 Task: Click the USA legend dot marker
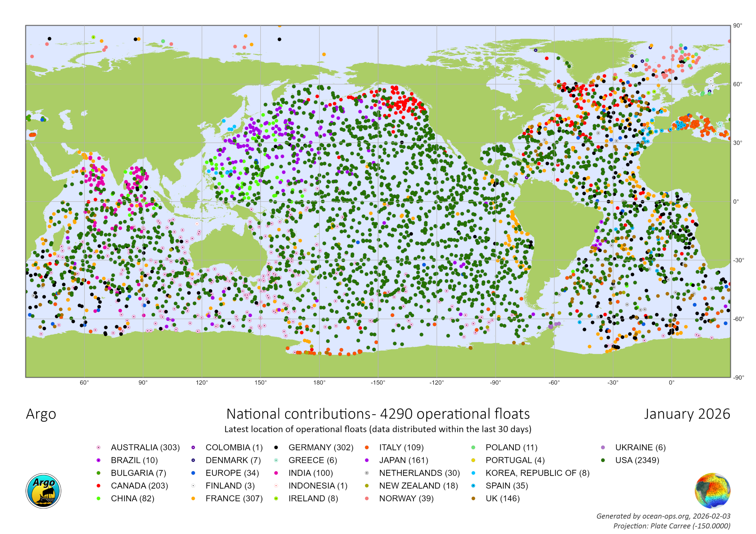pyautogui.click(x=603, y=460)
